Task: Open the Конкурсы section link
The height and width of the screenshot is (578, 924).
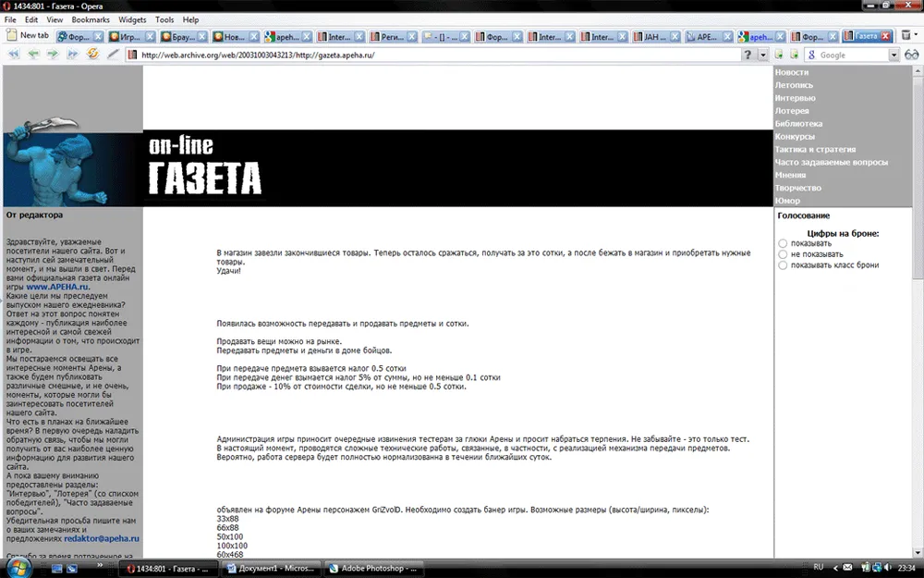Action: click(x=795, y=136)
